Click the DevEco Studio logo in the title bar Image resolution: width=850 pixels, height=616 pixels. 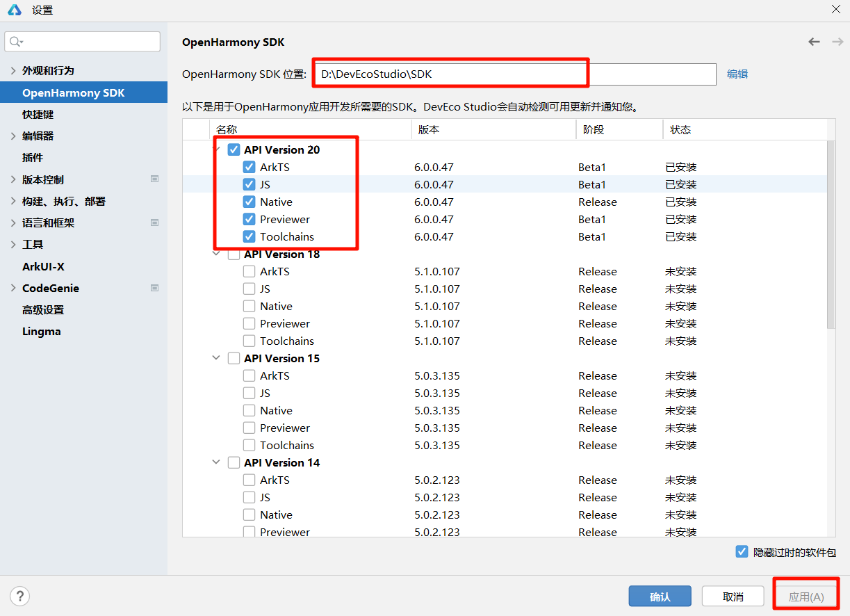click(14, 10)
